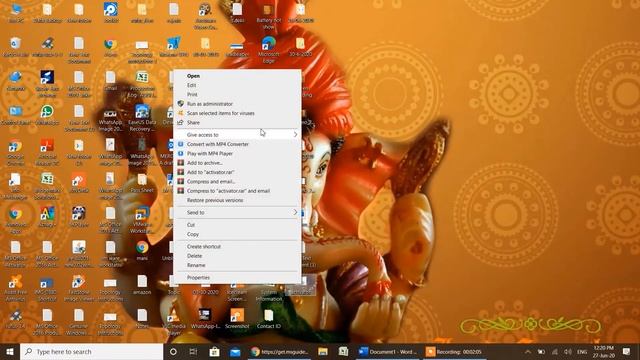The width and height of the screenshot is (640, 360).
Task: Click the battery icon in system tray
Action: tap(541, 351)
